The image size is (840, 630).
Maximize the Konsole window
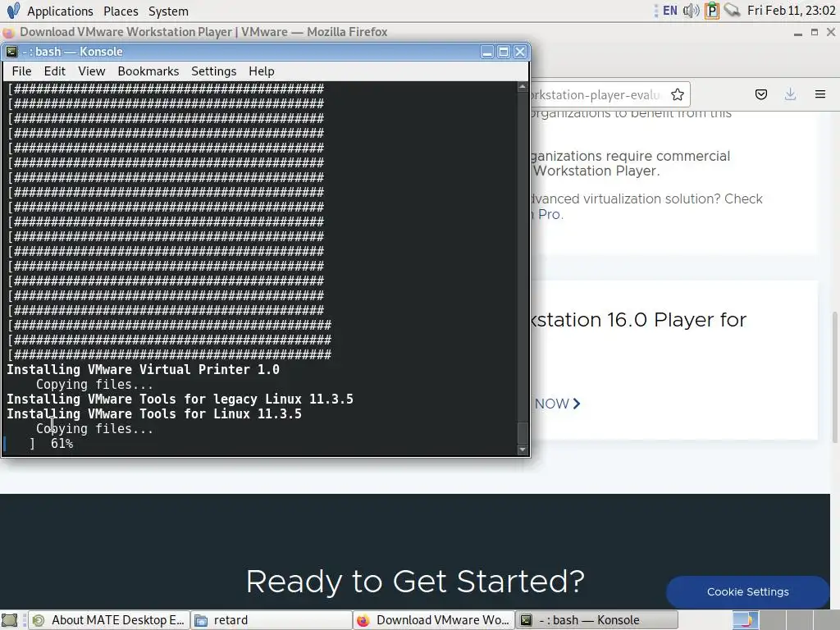coord(504,52)
